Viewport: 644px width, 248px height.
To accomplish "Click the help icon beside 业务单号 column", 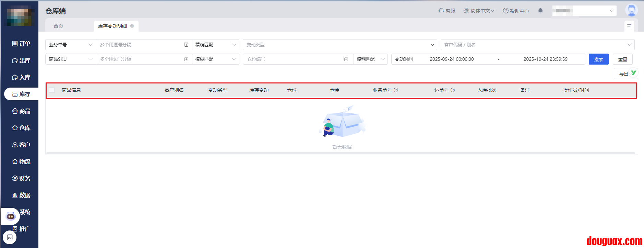I will (396, 90).
